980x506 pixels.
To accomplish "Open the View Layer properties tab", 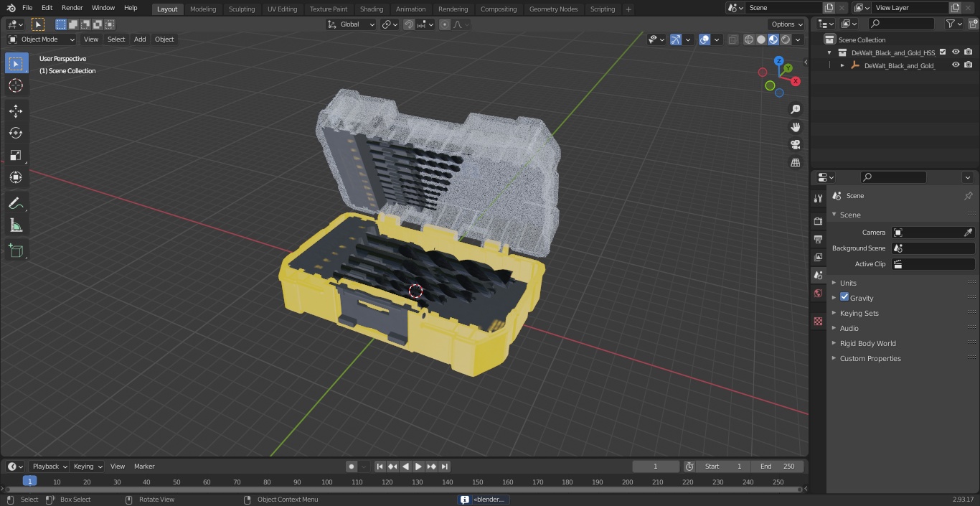I will coord(818,257).
